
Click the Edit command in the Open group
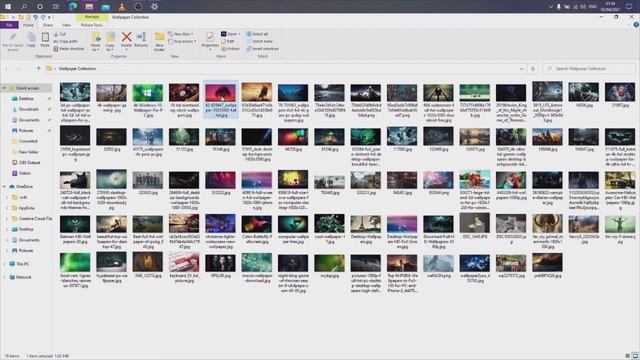228,41
